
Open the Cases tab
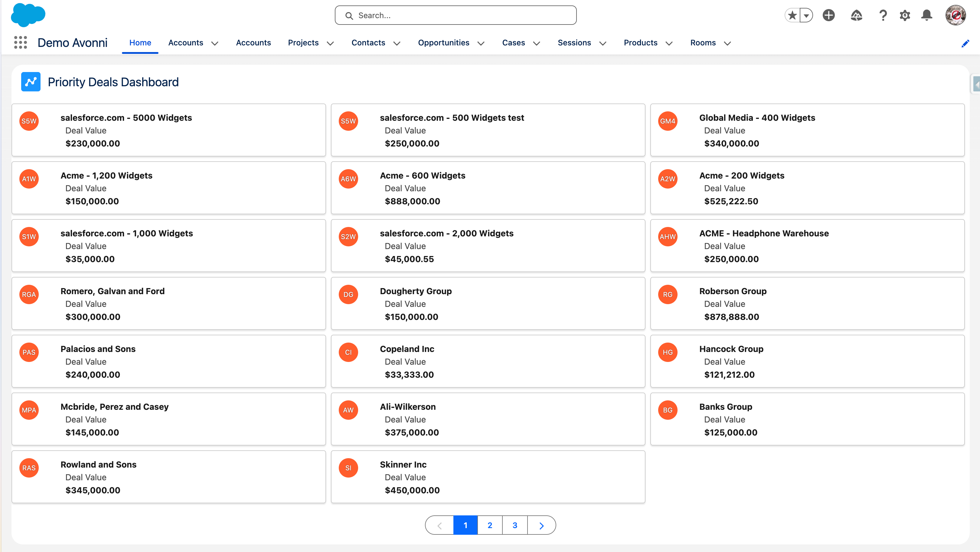point(514,43)
